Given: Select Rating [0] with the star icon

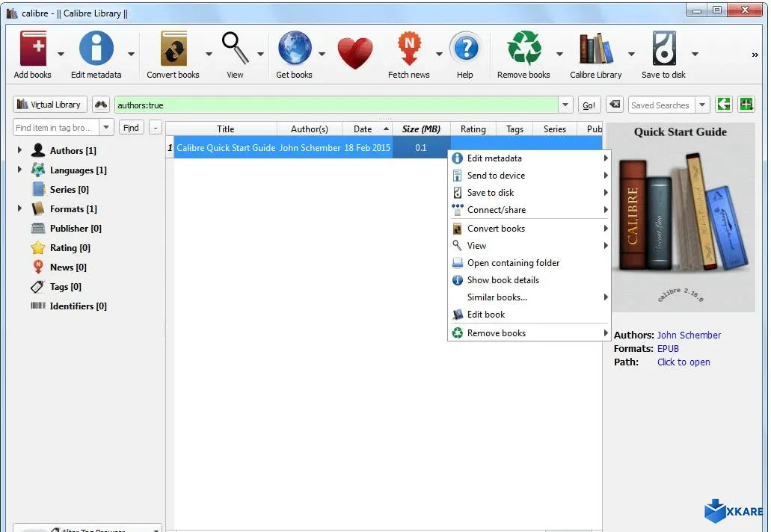Looking at the screenshot, I should point(70,247).
